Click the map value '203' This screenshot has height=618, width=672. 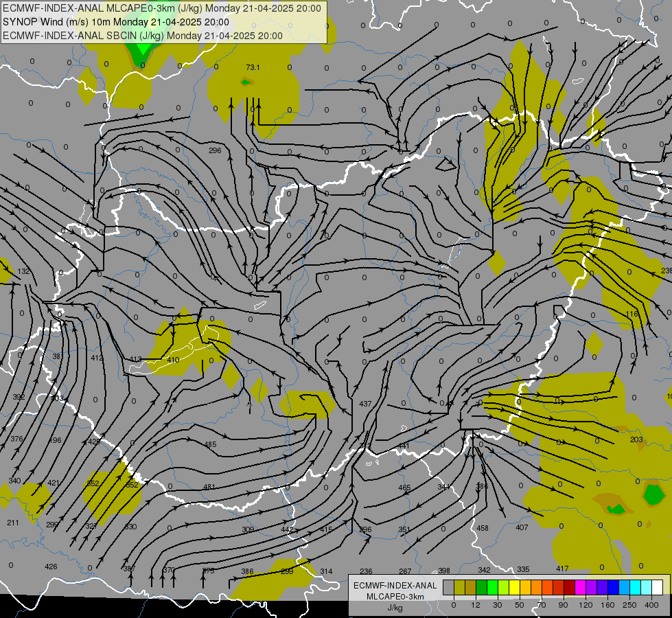636,439
